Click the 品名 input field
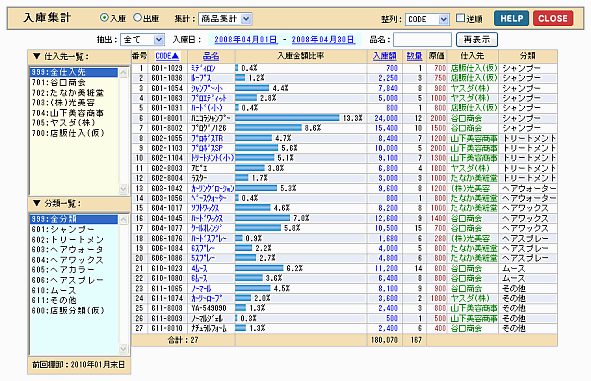Viewport: 591px width, 381px height. [422, 39]
